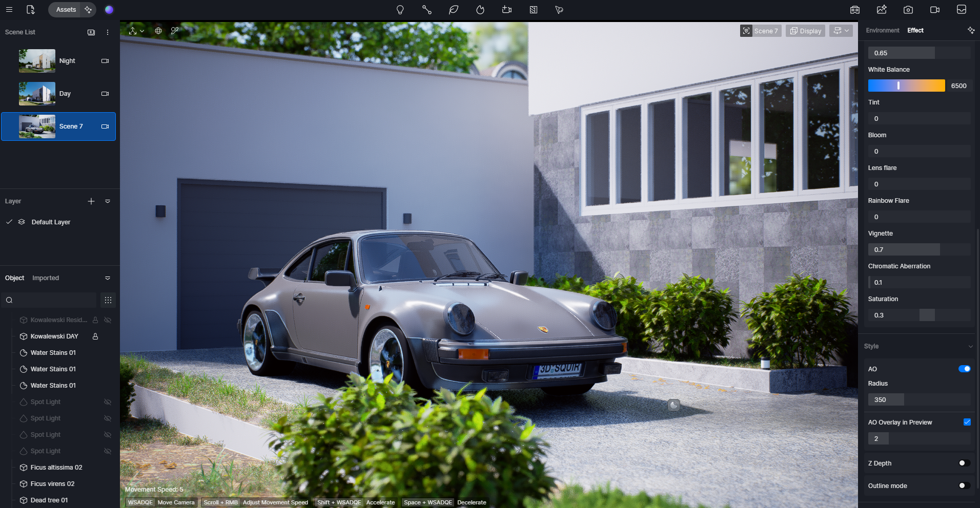Adjust the Vignette slider
Screen dimensions: 980x508
point(920,249)
